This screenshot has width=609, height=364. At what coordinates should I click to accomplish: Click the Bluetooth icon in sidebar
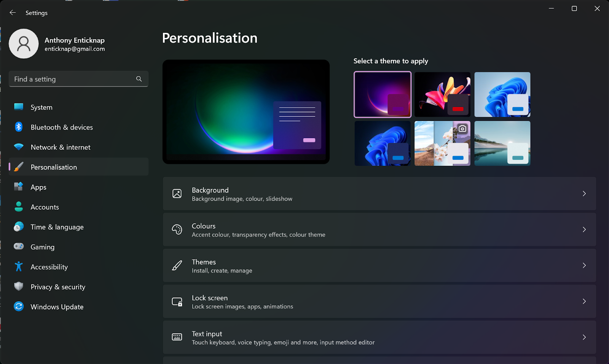tap(19, 127)
